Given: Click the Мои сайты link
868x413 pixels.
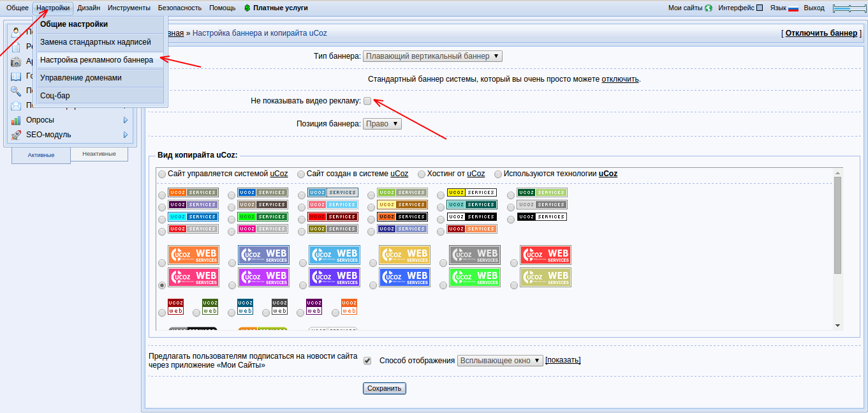Looking at the screenshot, I should [686, 8].
